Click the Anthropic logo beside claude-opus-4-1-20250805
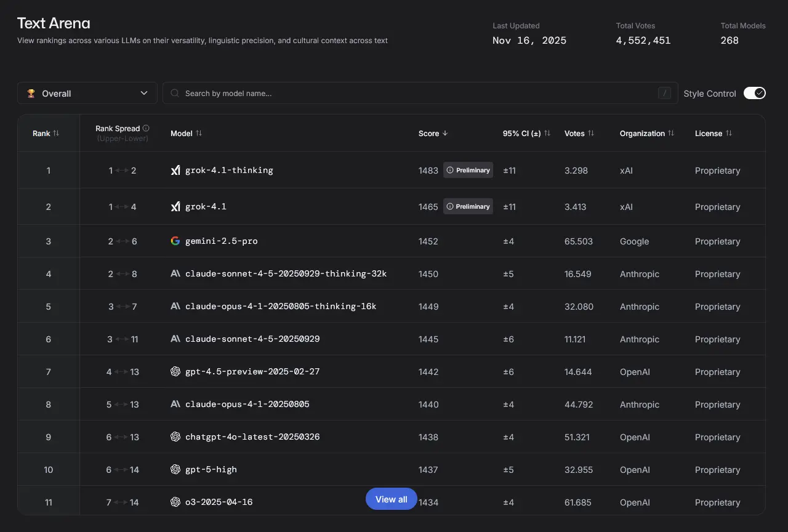788x532 pixels. pyautogui.click(x=175, y=405)
